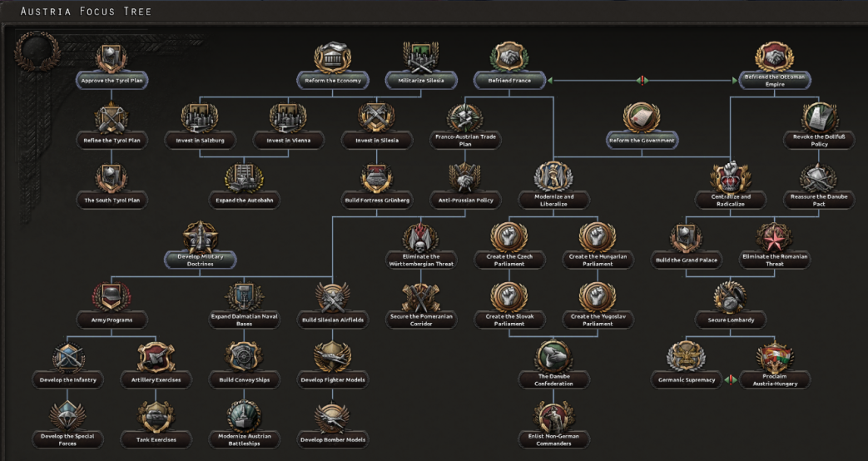Click the Centralize and Radicalize crown icon
This screenshot has width=868, height=461.
(731, 177)
